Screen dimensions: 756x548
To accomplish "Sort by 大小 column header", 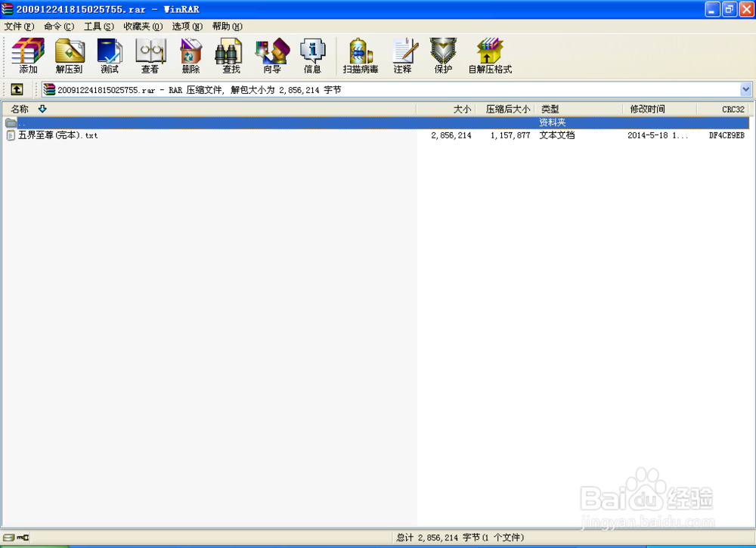I will [446, 109].
